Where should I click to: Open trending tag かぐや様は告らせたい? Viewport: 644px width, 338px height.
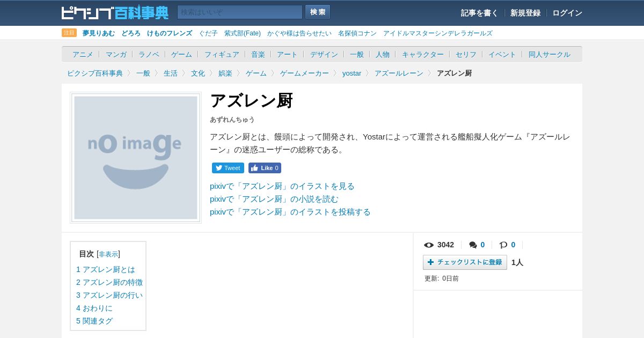click(299, 33)
